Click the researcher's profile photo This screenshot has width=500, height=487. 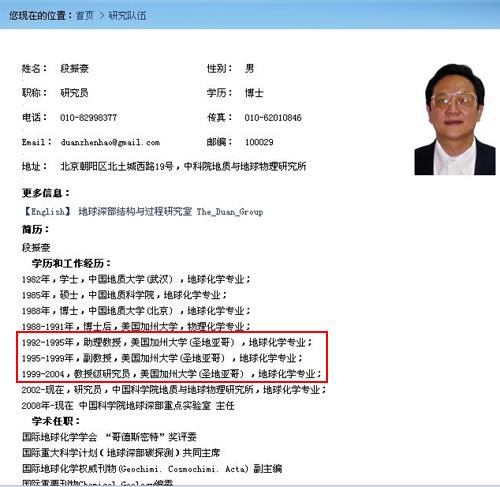pos(455,119)
